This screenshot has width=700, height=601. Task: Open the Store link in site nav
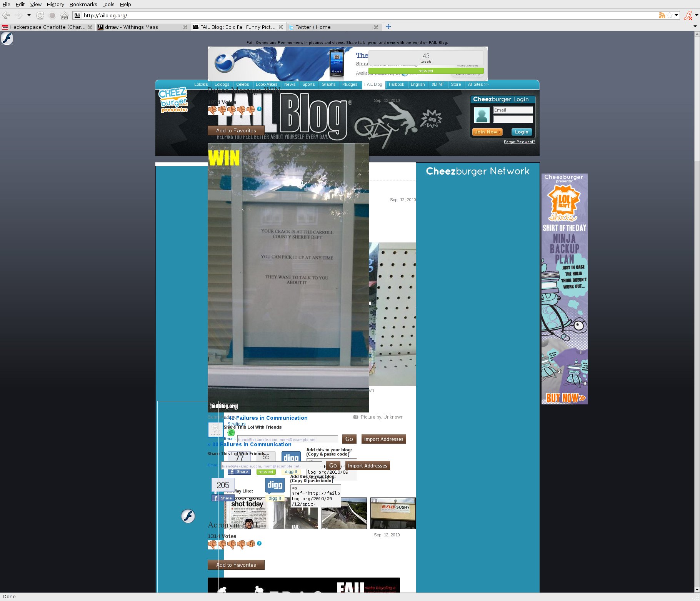point(456,84)
